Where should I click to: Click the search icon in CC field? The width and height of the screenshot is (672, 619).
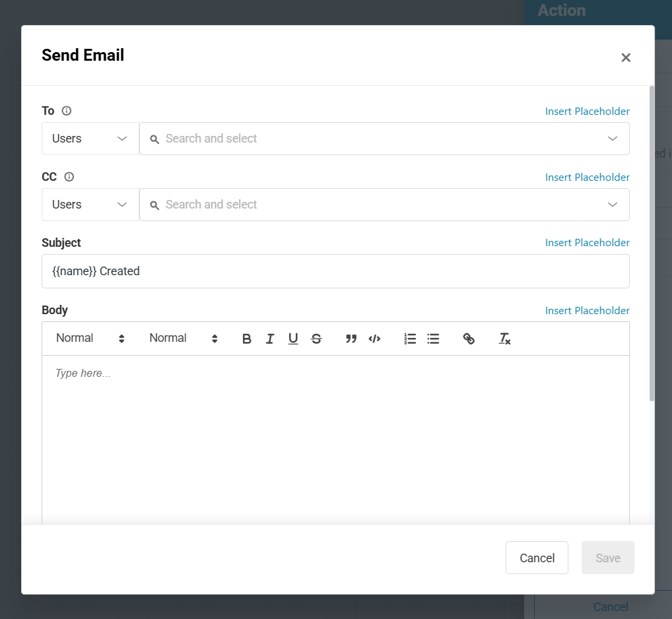click(154, 205)
